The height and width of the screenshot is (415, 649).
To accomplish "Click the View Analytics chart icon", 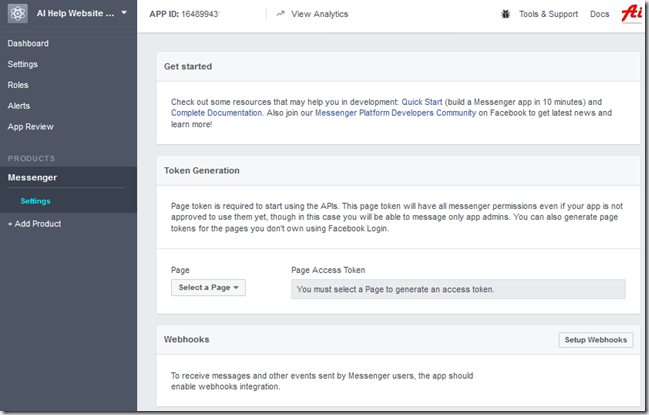I will click(281, 14).
